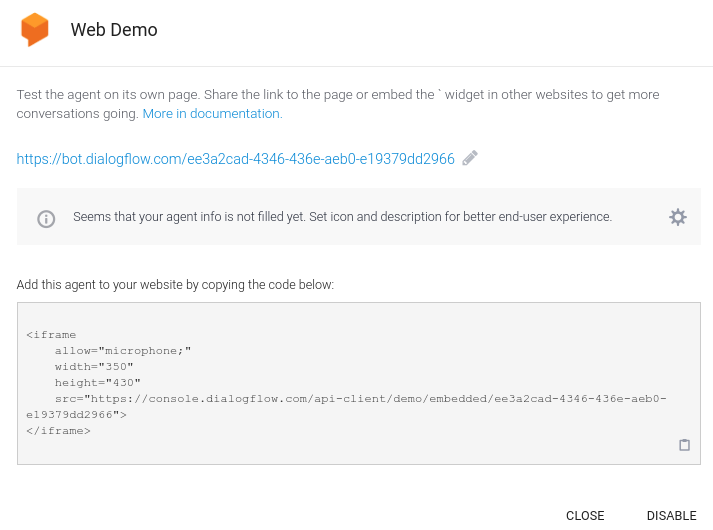Click the closing </iframe> tag line
713x530 pixels.
[x=58, y=430]
